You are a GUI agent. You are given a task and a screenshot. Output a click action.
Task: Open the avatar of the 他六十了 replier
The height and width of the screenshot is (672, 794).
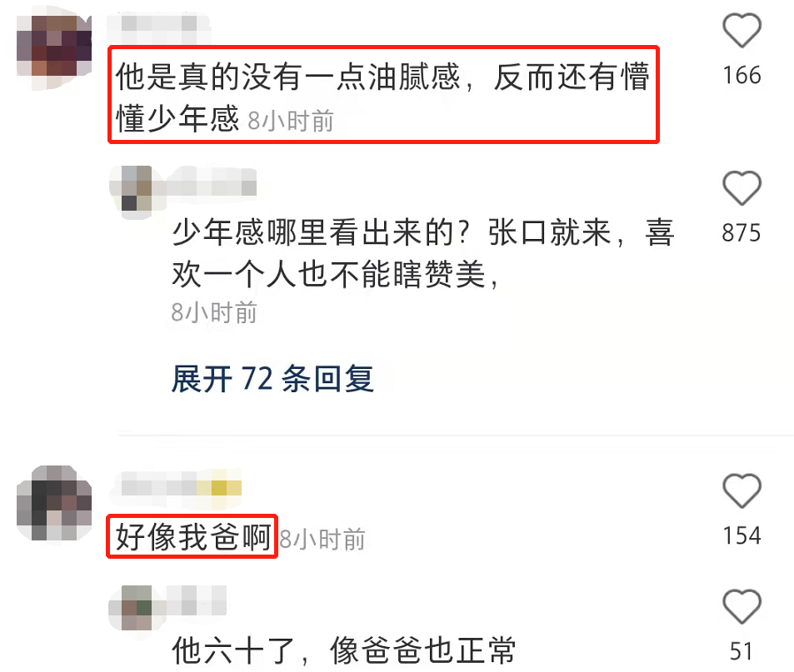(131, 607)
